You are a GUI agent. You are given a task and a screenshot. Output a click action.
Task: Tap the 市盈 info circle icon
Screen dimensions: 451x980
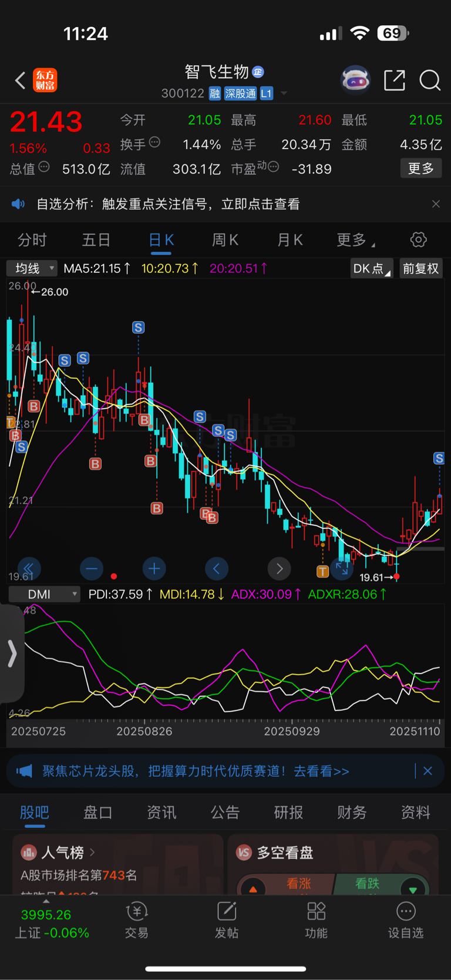tap(274, 167)
